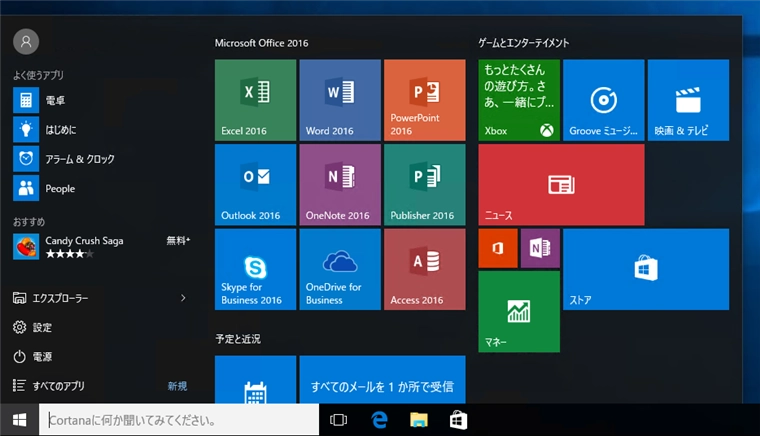Click the Windows Start button
760x436 pixels.
[x=19, y=420]
